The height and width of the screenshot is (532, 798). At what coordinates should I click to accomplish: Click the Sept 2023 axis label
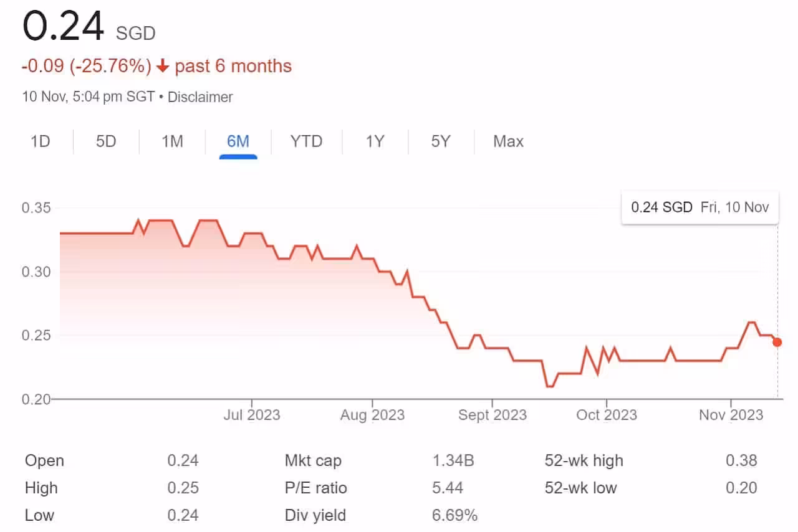pyautogui.click(x=492, y=415)
